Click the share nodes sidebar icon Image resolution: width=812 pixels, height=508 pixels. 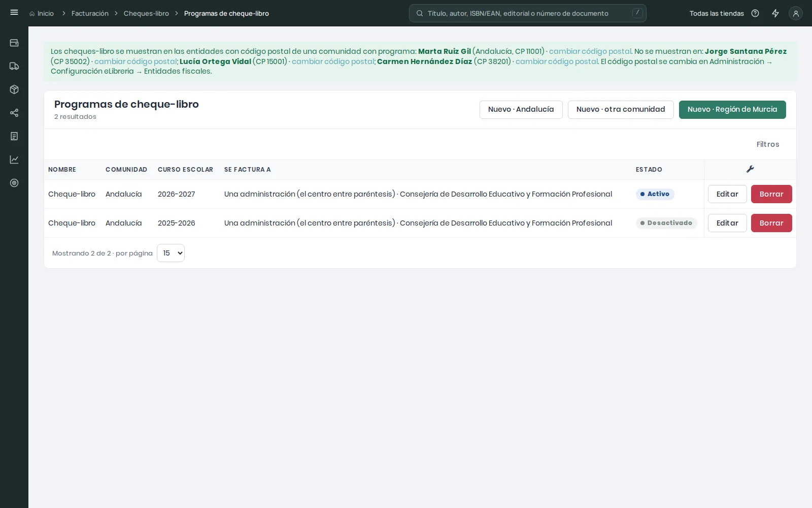tap(14, 113)
